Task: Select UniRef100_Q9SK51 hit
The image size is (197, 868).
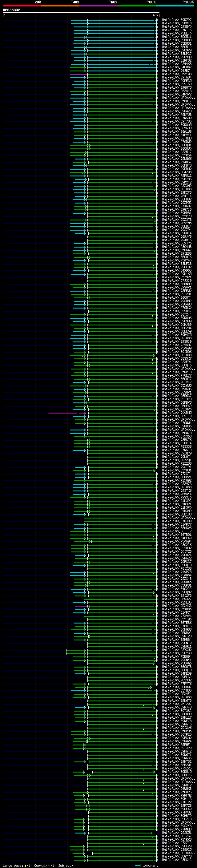Action: [x=177, y=833]
